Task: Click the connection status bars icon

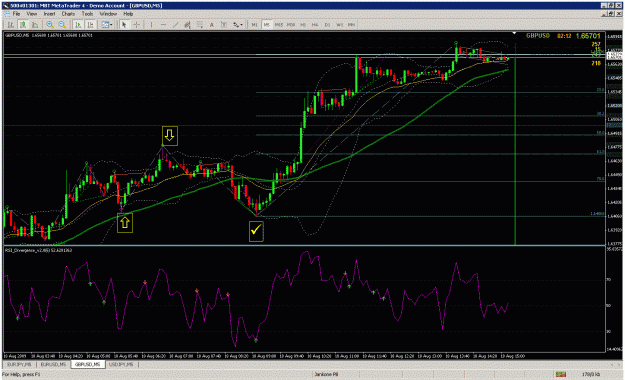Action: 561,374
